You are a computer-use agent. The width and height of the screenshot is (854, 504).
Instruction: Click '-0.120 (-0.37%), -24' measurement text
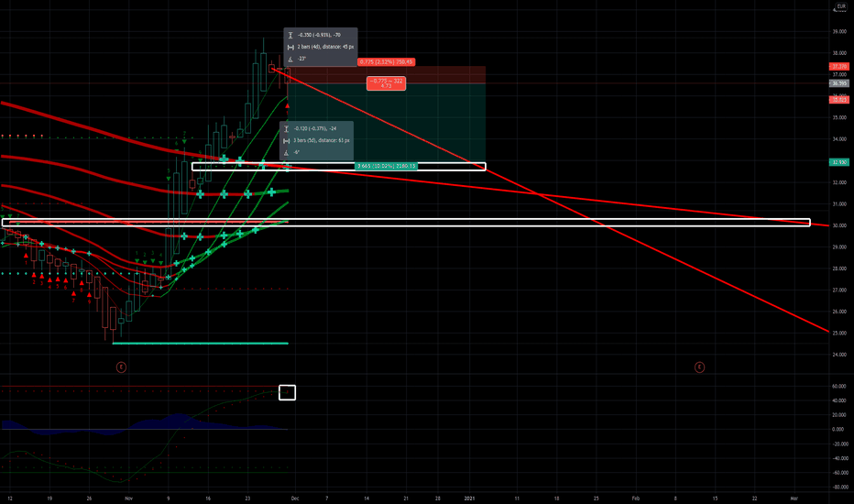[x=315, y=128]
